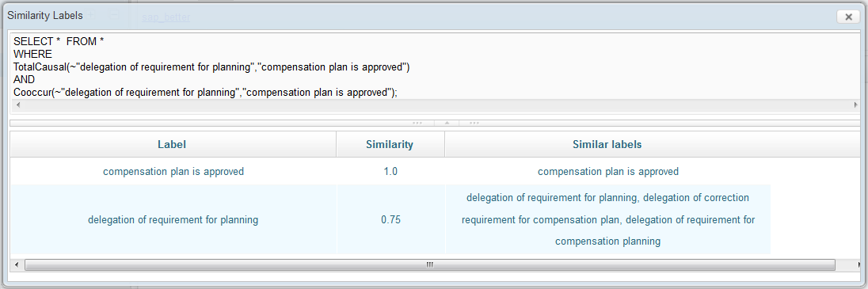Select the similar labels cell listing three delegation labels
Viewport: 868px width, 289px height.
coord(607,220)
